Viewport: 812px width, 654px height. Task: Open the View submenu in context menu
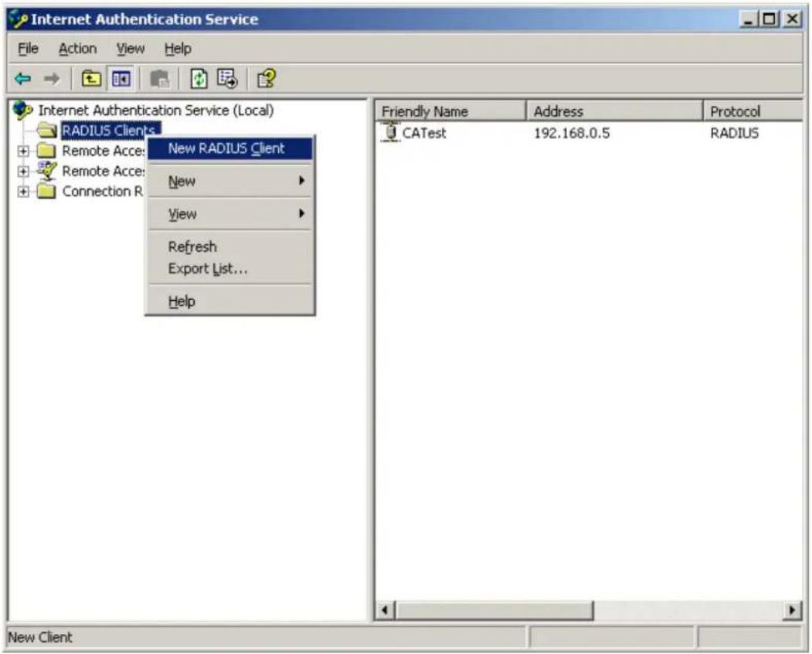click(x=230, y=213)
